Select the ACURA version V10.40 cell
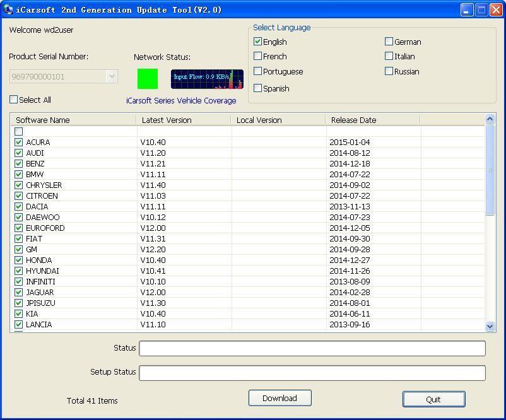 click(x=153, y=143)
